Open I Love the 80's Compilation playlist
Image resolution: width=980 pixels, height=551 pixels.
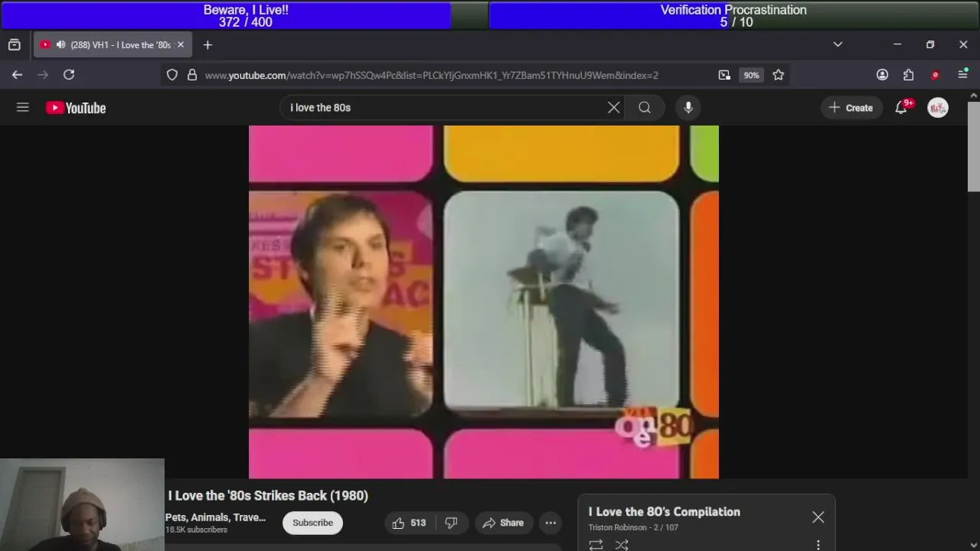click(664, 512)
